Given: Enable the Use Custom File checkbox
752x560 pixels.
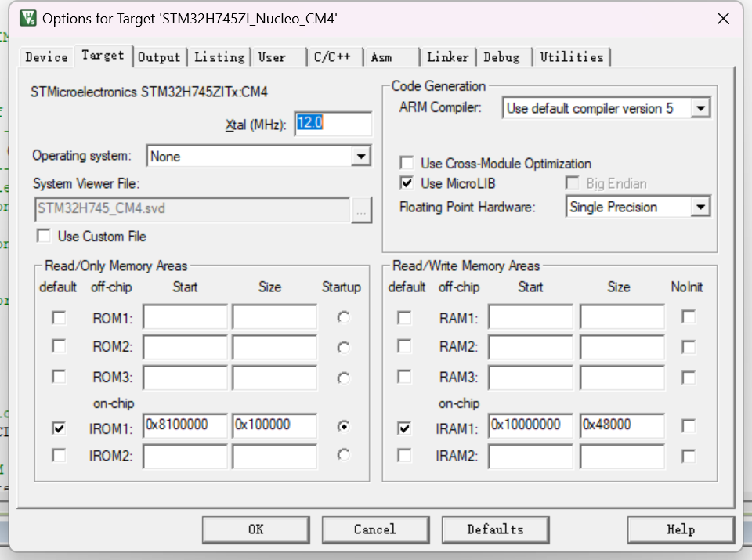Looking at the screenshot, I should tap(44, 236).
